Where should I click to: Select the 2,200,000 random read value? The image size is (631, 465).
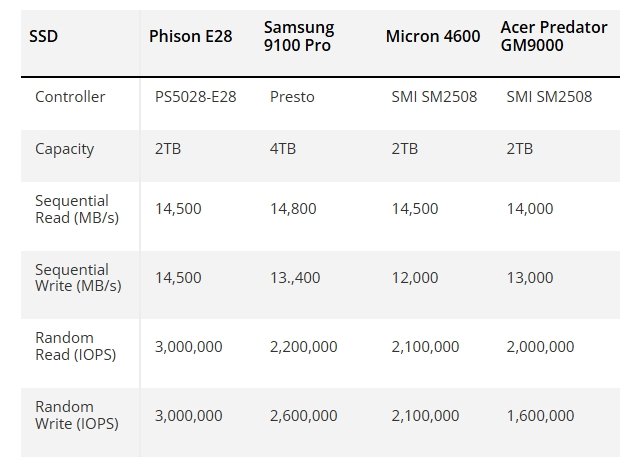pyautogui.click(x=303, y=347)
